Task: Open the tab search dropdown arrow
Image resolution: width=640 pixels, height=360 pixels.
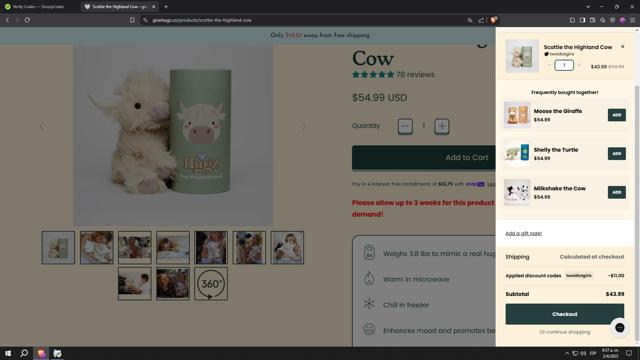Action: point(588,7)
